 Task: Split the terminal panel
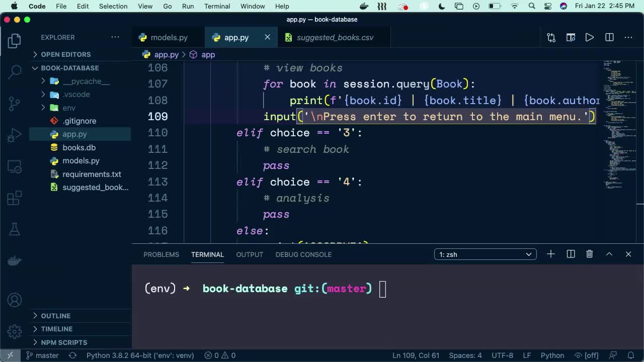[x=571, y=254]
